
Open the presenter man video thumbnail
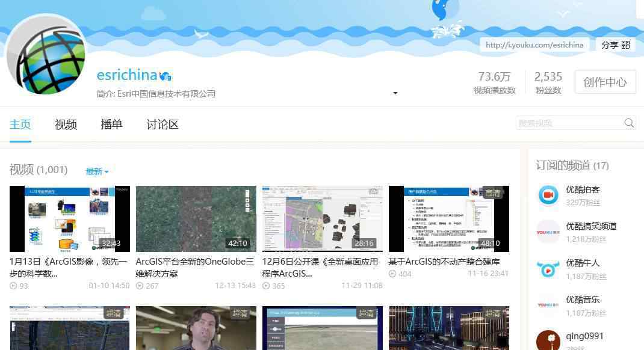196,328
